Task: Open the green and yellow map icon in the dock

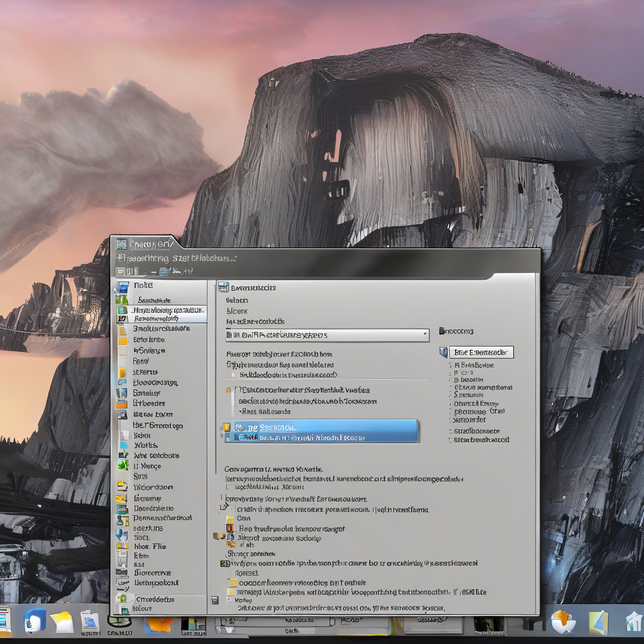Action: [599, 623]
